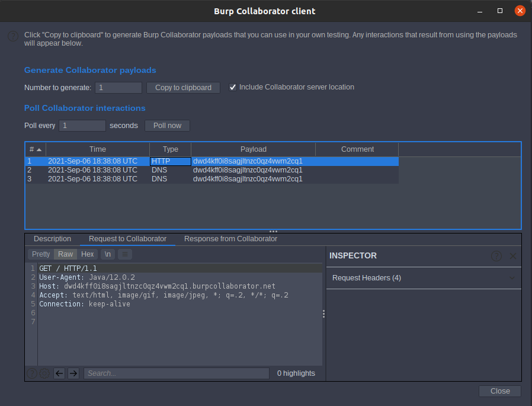Select the Raw view
Viewport: 532px width, 406px height.
pos(66,254)
